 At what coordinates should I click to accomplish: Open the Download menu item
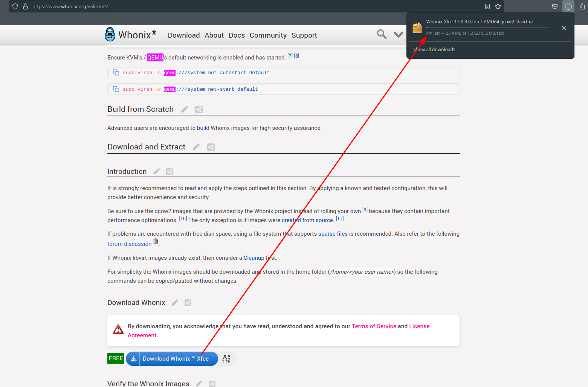click(x=184, y=35)
